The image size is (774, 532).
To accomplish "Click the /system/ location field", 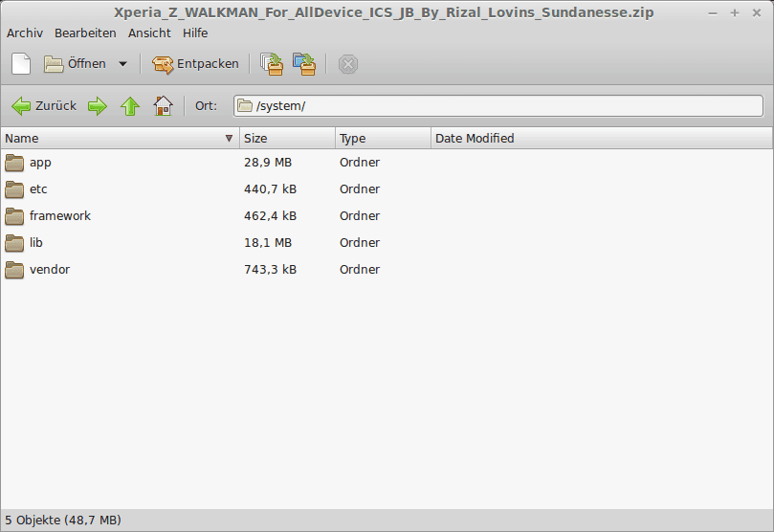I will (x=498, y=106).
